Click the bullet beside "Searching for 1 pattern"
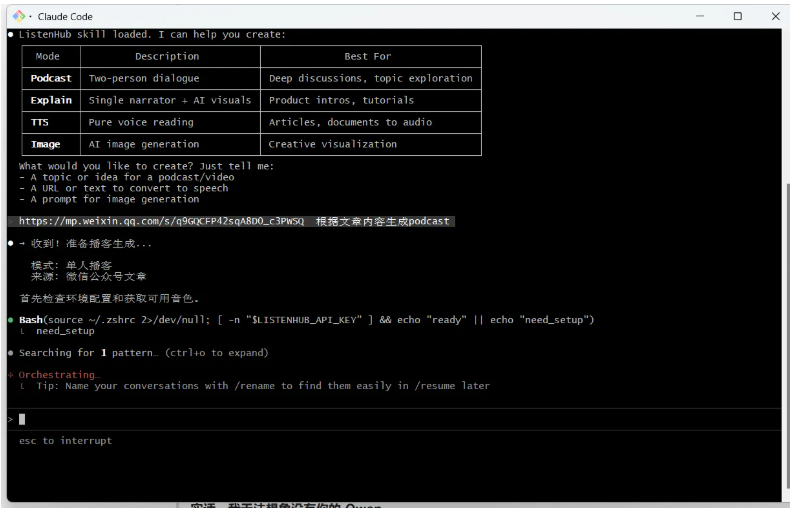Screen dimensions: 790x518 (11, 353)
